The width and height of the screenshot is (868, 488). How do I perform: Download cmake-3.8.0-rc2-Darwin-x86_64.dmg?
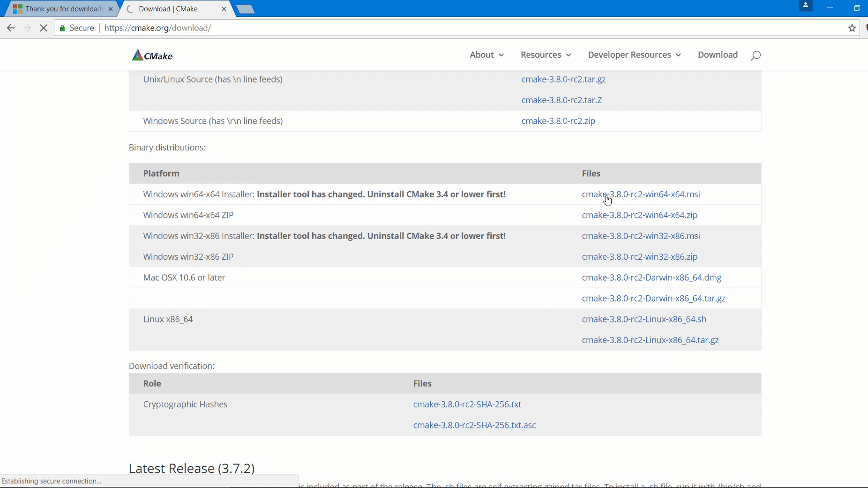[651, 278]
